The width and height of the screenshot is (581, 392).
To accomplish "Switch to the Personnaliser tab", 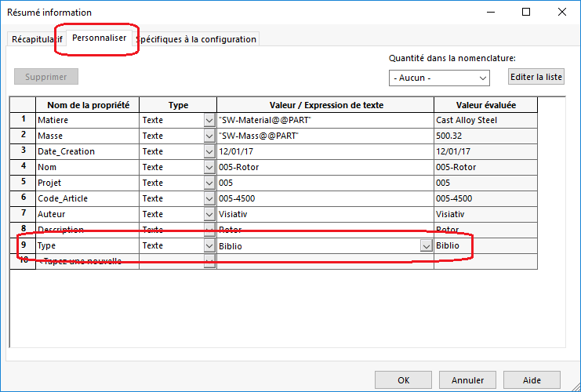I will pos(98,38).
